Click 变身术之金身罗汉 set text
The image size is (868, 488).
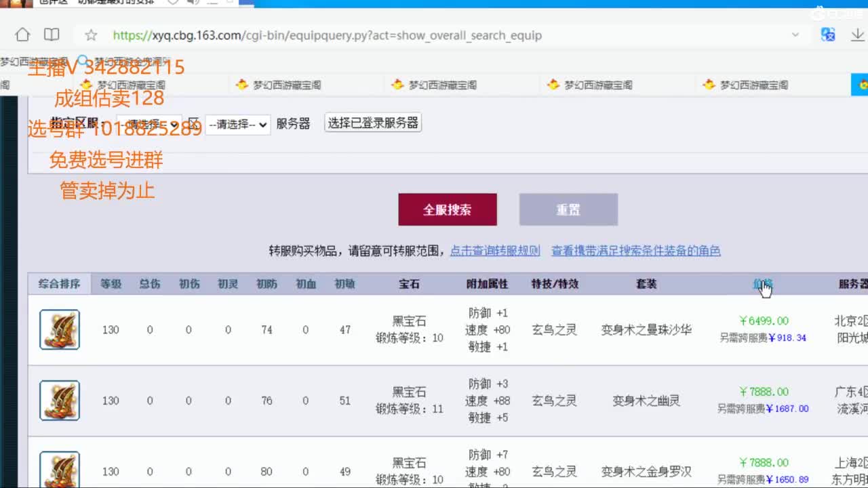pyautogui.click(x=646, y=472)
